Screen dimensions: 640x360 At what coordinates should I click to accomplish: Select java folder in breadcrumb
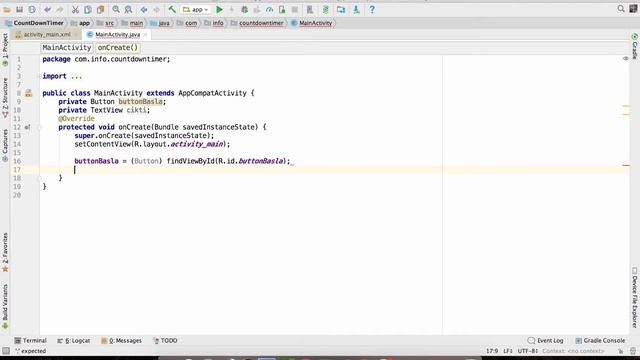(160, 23)
